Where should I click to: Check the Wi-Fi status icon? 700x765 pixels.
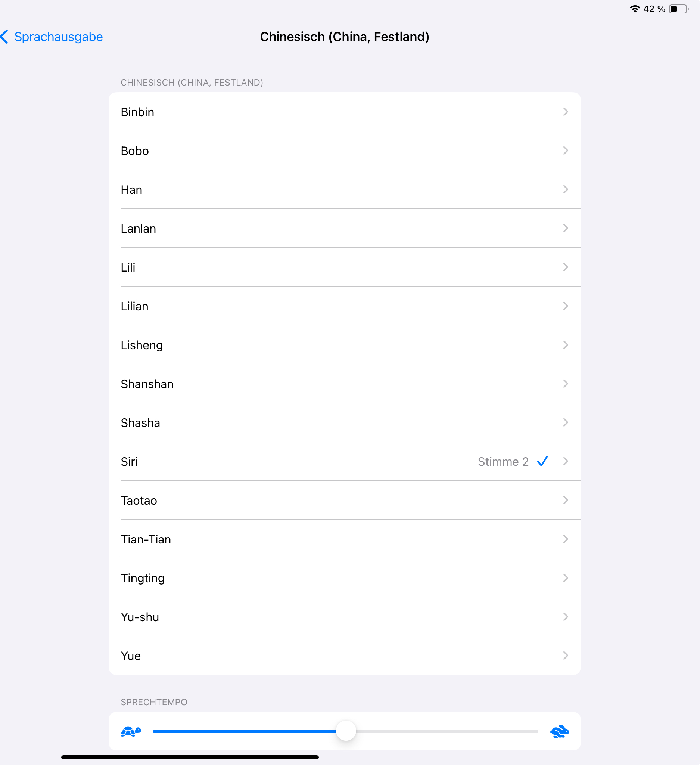pyautogui.click(x=634, y=9)
